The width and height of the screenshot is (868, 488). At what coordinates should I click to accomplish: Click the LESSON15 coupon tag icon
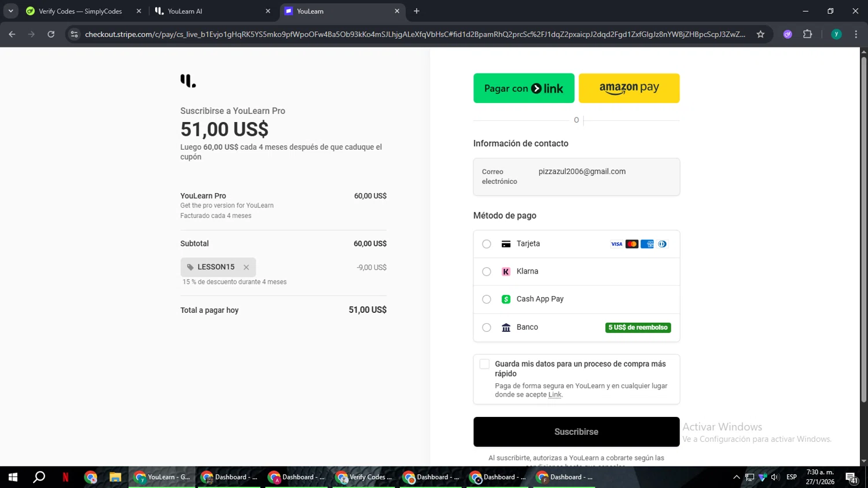point(190,267)
